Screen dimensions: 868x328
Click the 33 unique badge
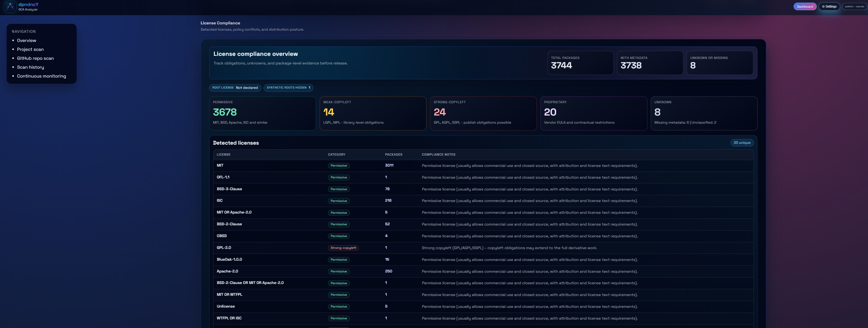742,143
